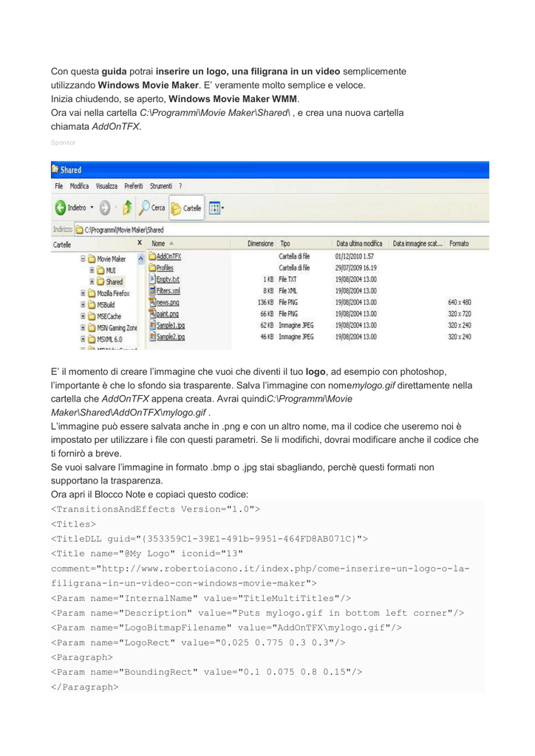Image resolution: width=535 pixels, height=756 pixels.
Task: Click the 640 x 480 format cell
Action: 460,302
